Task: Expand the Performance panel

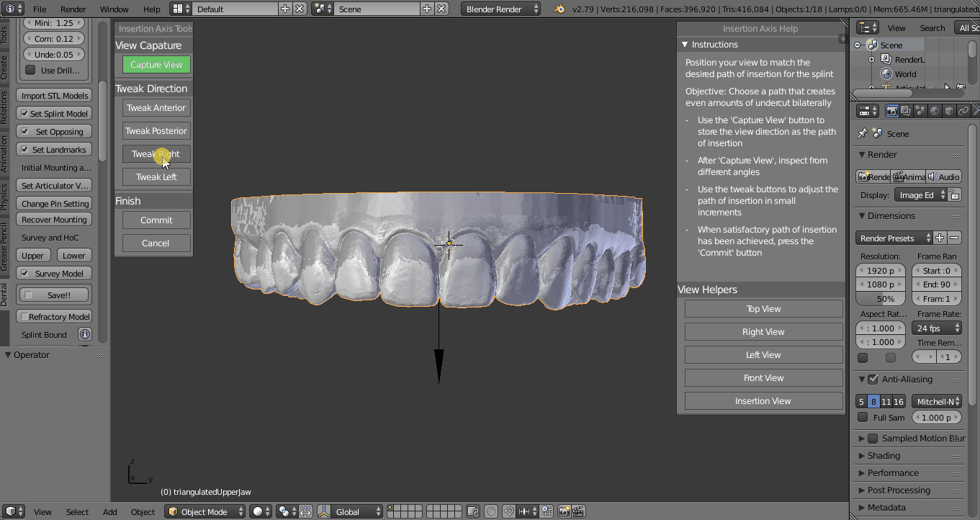Action: tap(892, 472)
